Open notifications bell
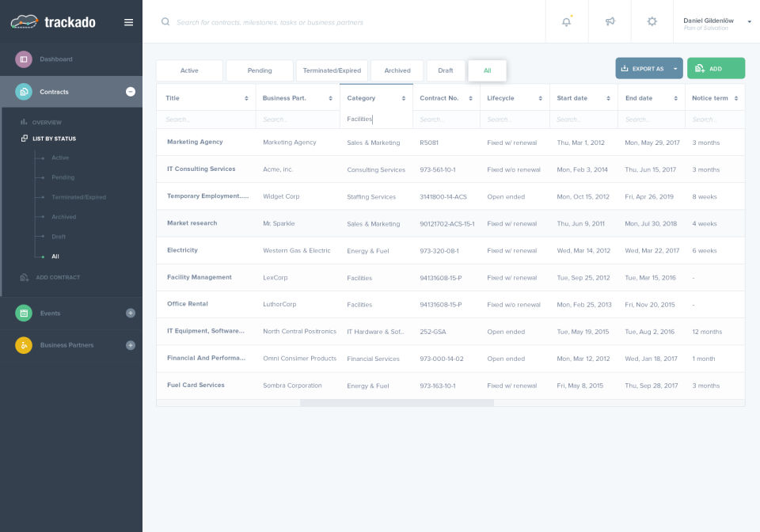 pos(566,22)
